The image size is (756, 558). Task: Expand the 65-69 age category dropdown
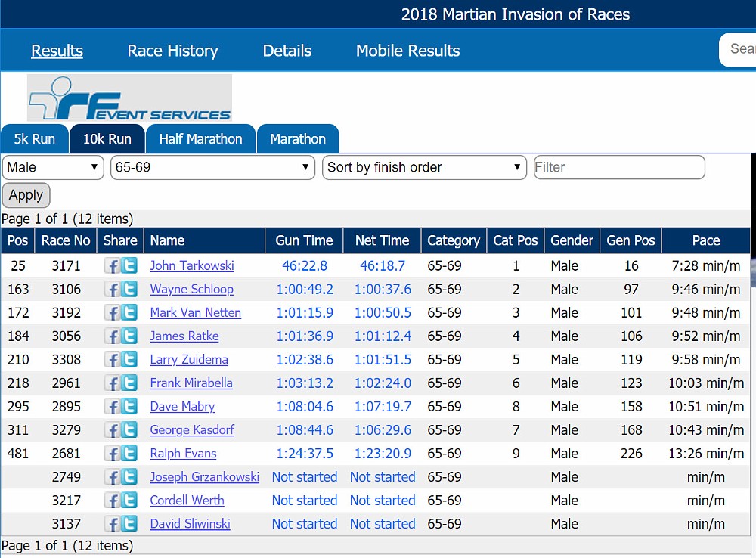point(212,167)
